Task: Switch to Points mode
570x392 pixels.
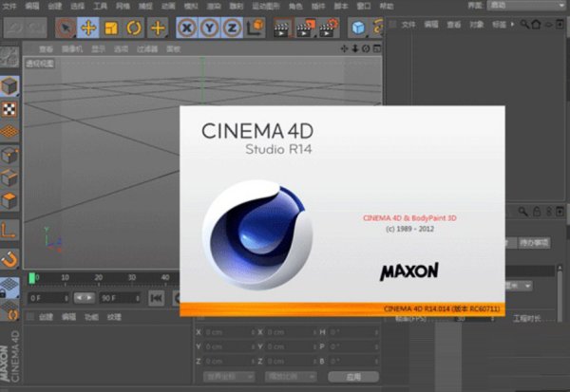Action: point(9,156)
